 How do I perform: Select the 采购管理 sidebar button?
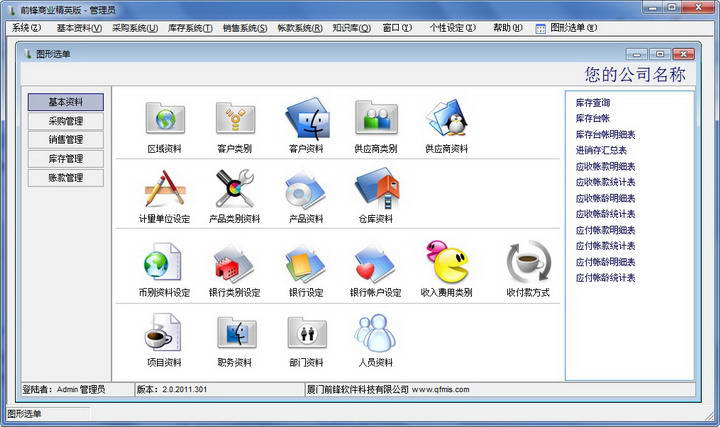tap(66, 121)
